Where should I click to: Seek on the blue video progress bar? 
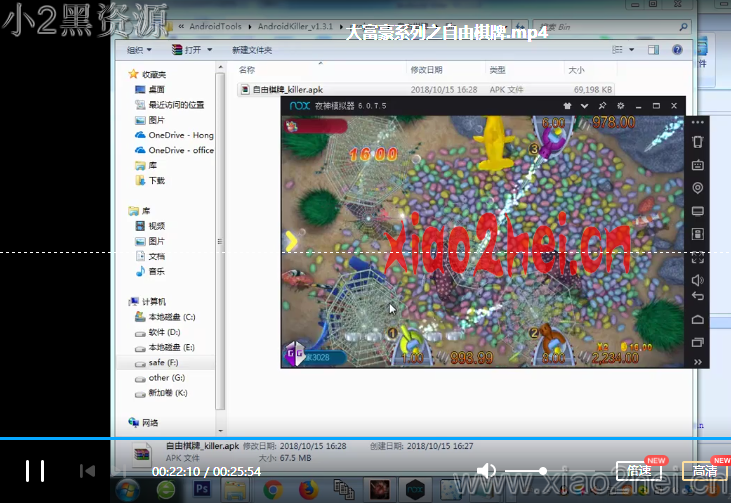point(366,438)
